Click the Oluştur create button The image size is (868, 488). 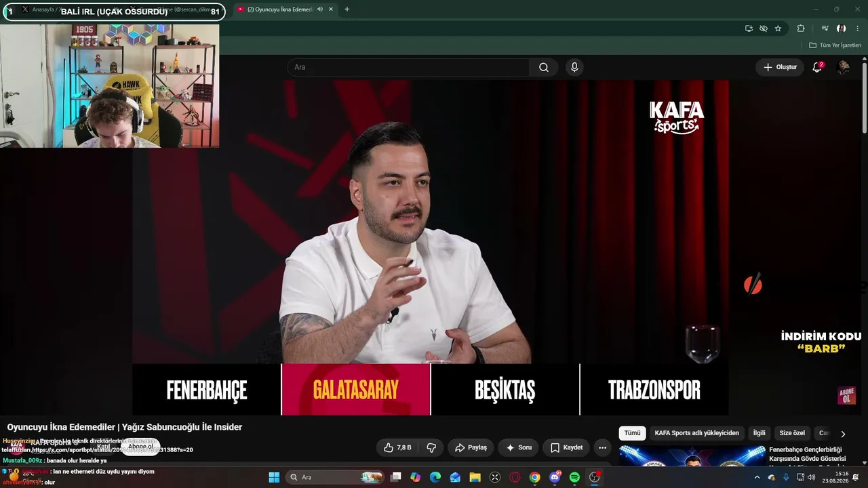780,67
